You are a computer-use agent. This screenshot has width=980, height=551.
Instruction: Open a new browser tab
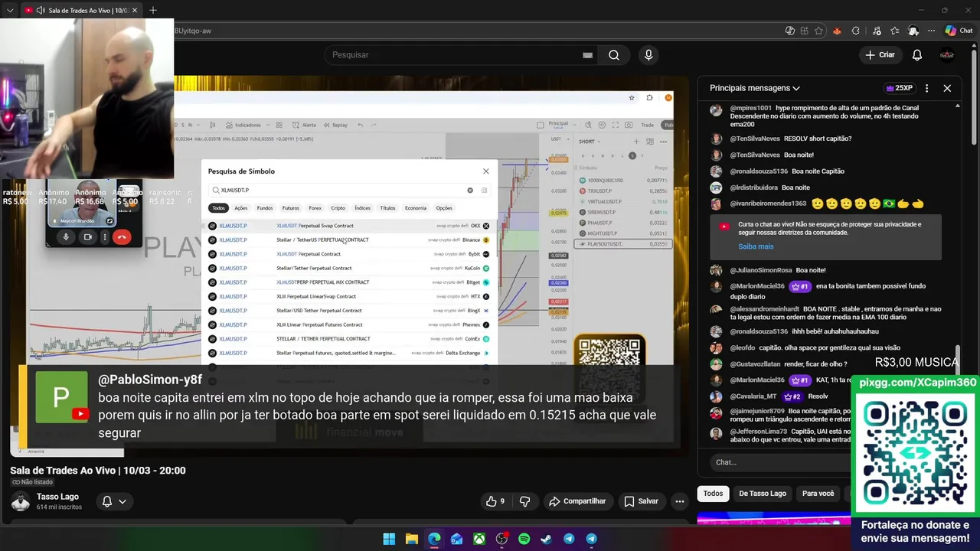pyautogui.click(x=152, y=11)
